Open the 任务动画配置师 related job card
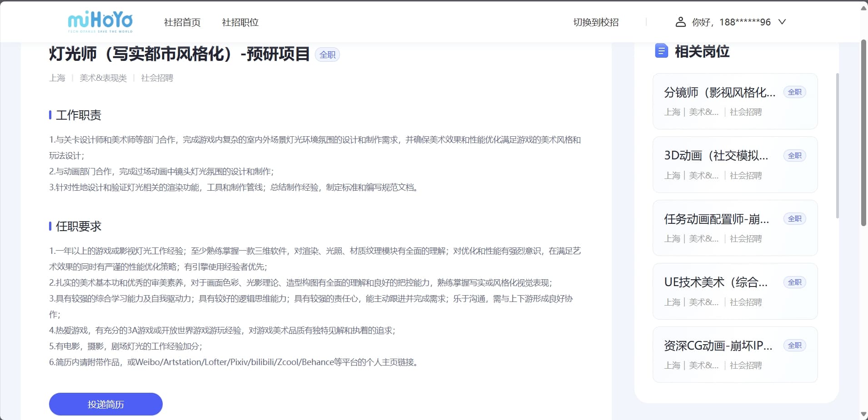This screenshot has height=420, width=868. (x=719, y=227)
